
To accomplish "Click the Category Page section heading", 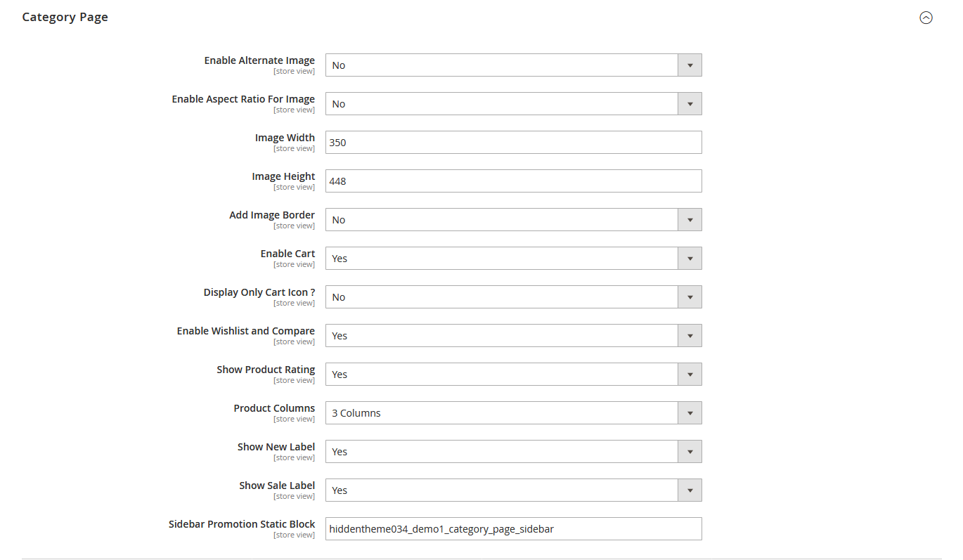I will (65, 17).
